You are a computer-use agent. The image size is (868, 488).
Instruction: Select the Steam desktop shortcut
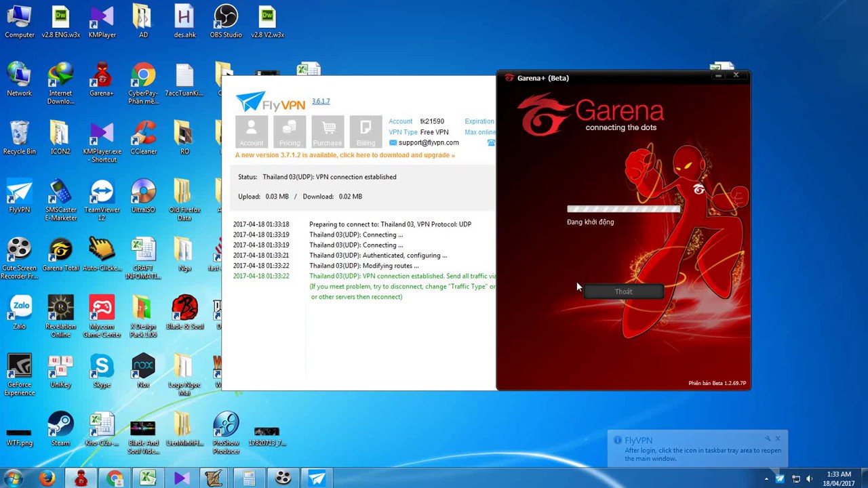pos(60,430)
